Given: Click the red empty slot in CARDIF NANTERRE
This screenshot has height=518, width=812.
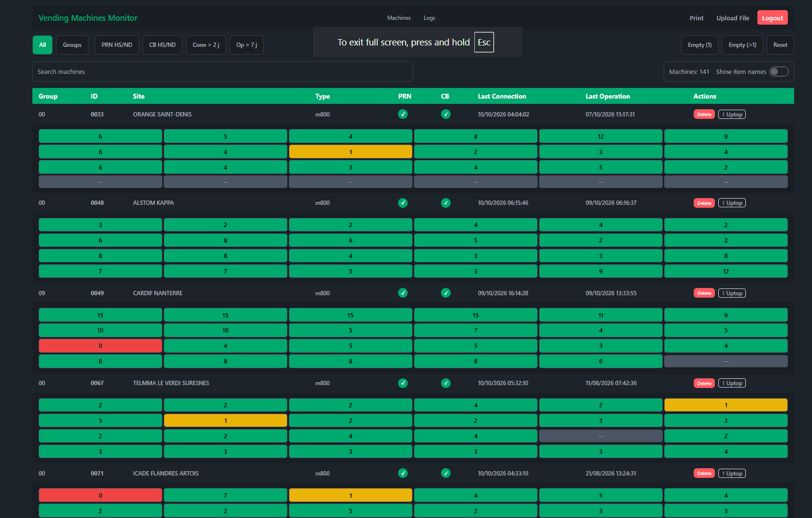Looking at the screenshot, I should (100, 346).
